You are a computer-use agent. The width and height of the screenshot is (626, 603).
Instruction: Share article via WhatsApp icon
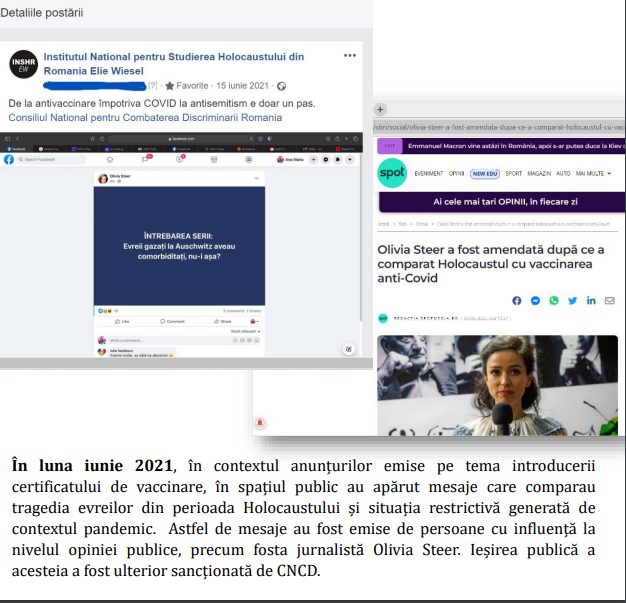tap(554, 301)
